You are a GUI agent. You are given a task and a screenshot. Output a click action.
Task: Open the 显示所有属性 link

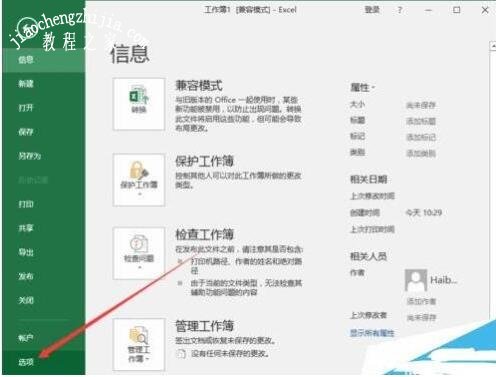coord(372,333)
